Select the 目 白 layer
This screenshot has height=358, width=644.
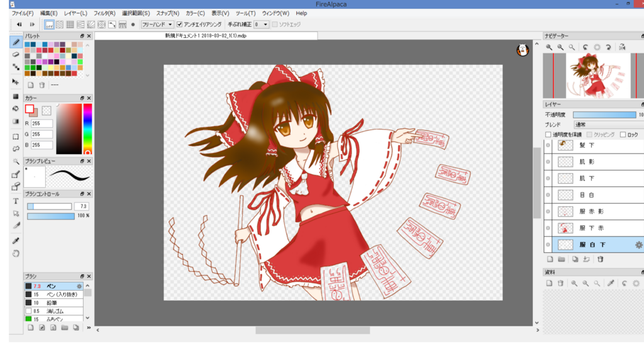pos(598,195)
